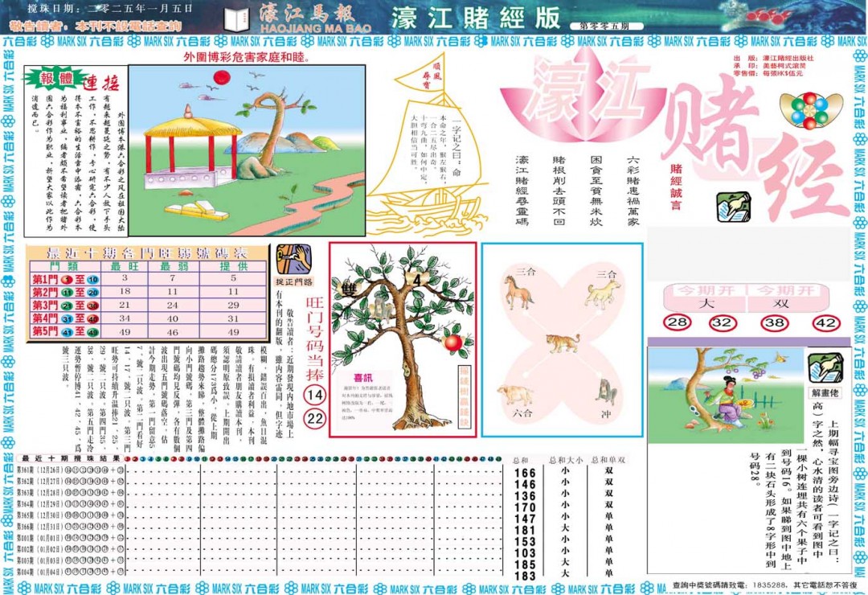Viewport: 868px width, 595px height.
Task: Open the 捉正門路 sailor badge icon
Action: [x=293, y=258]
